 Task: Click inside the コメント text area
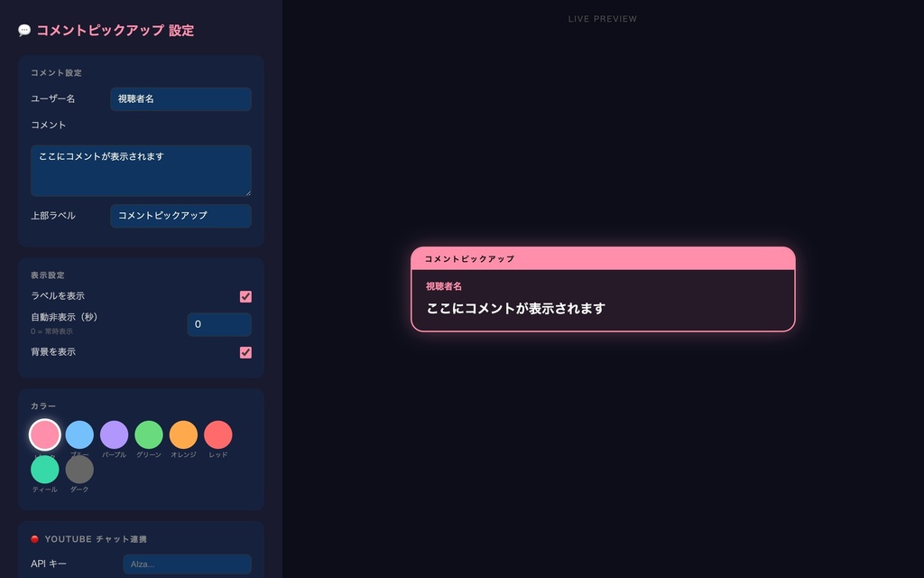pos(140,170)
